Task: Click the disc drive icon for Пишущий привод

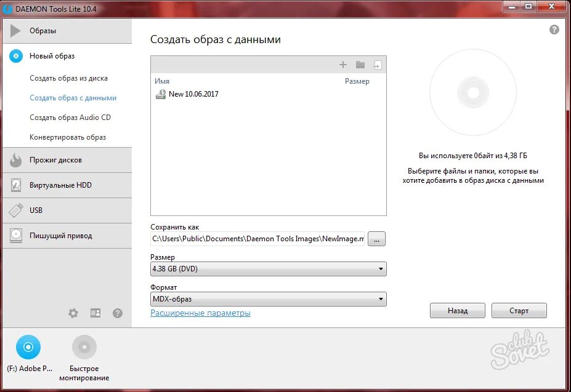Action: pyautogui.click(x=16, y=236)
